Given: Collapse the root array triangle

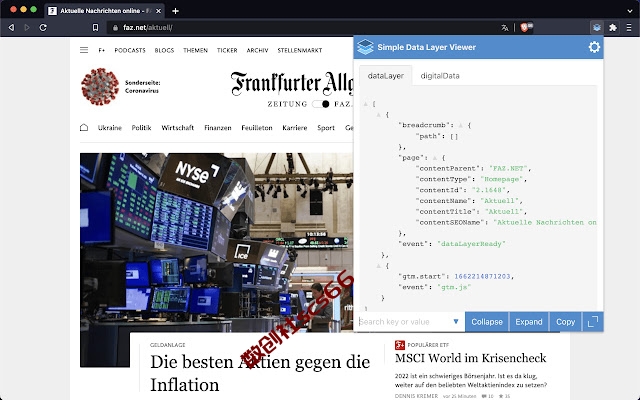Looking at the screenshot, I should point(365,104).
